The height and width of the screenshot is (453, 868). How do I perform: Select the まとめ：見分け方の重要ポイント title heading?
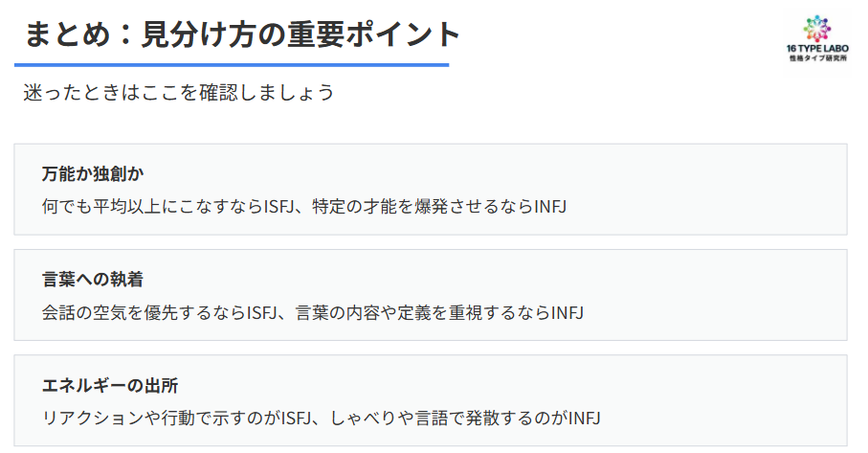click(242, 35)
